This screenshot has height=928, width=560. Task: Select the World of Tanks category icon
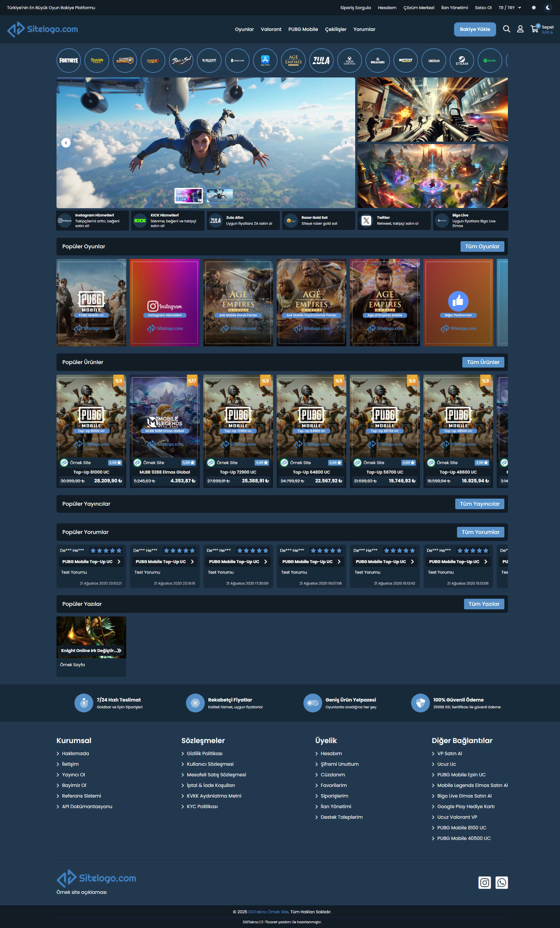click(x=378, y=60)
